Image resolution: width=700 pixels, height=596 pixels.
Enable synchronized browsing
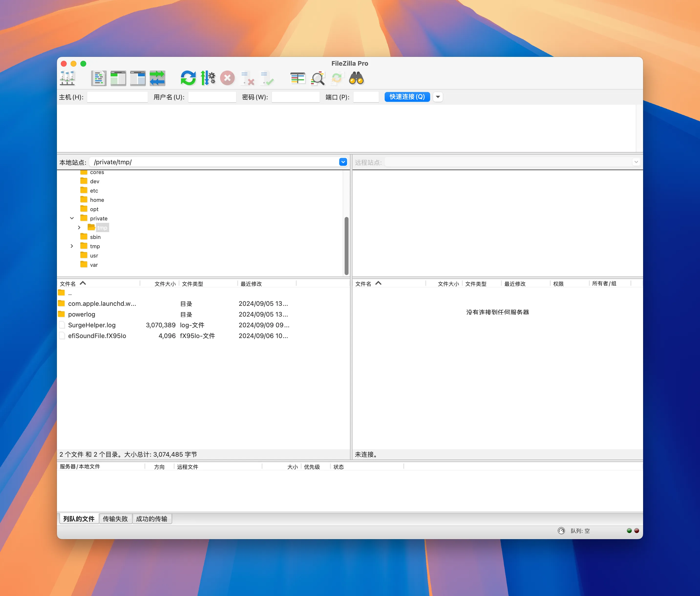(337, 78)
